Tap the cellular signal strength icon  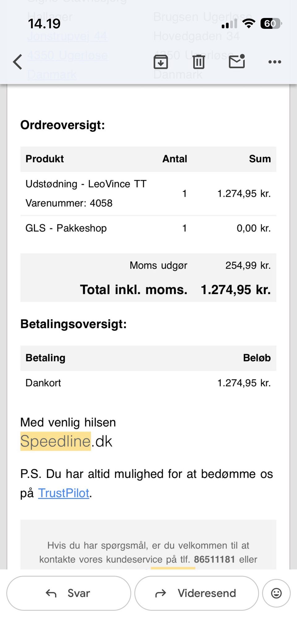tap(229, 24)
